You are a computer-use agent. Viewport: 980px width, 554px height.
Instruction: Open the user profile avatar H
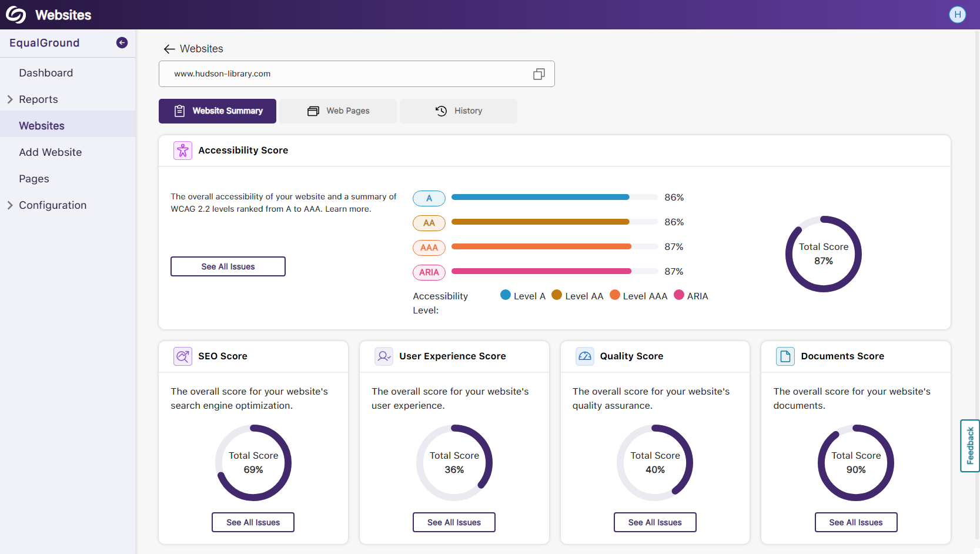(957, 15)
